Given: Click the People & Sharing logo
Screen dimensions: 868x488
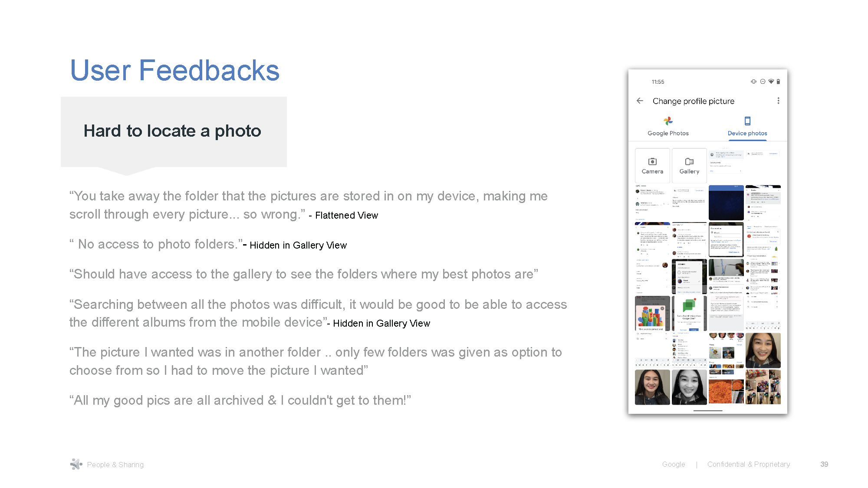Looking at the screenshot, I should tap(76, 464).
